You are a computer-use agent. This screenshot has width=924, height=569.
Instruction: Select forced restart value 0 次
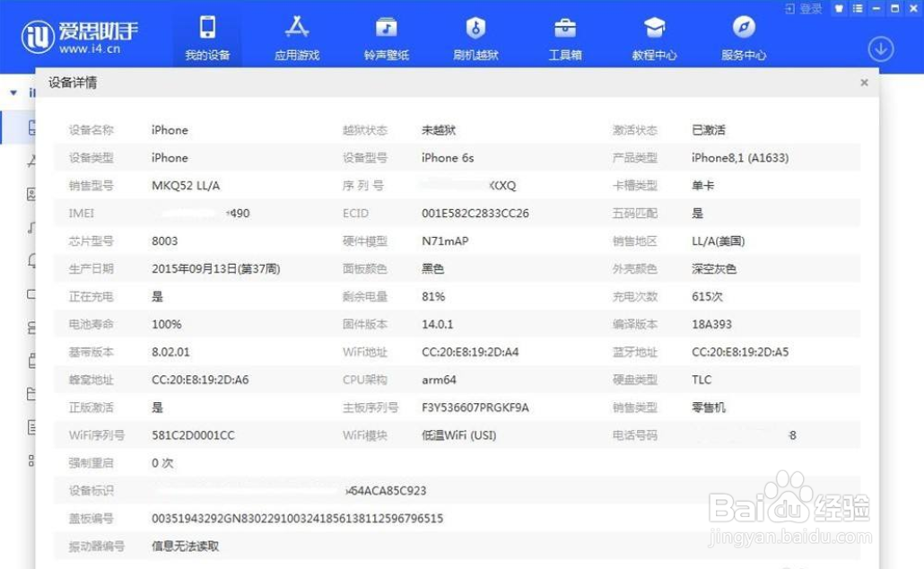[x=162, y=463]
